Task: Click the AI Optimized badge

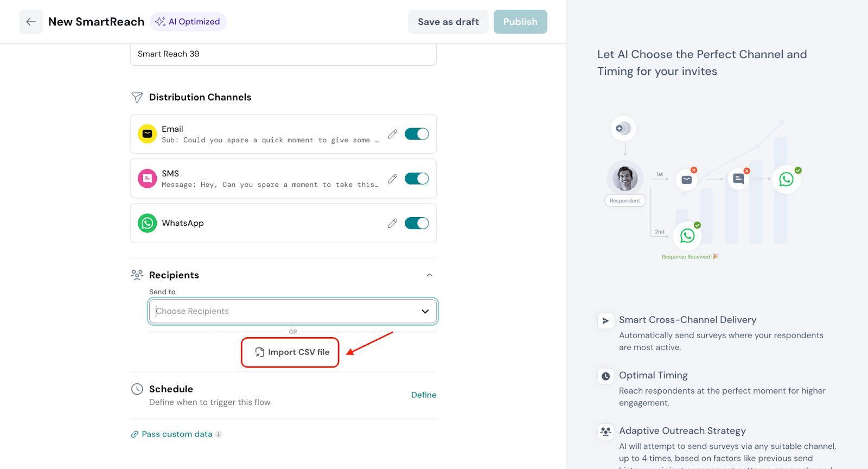Action: coord(188,22)
